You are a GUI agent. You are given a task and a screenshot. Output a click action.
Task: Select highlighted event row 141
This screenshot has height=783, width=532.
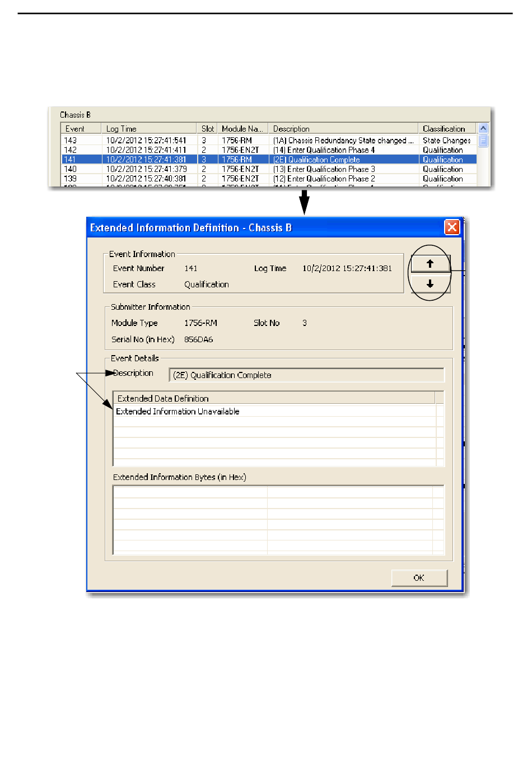[x=269, y=160]
